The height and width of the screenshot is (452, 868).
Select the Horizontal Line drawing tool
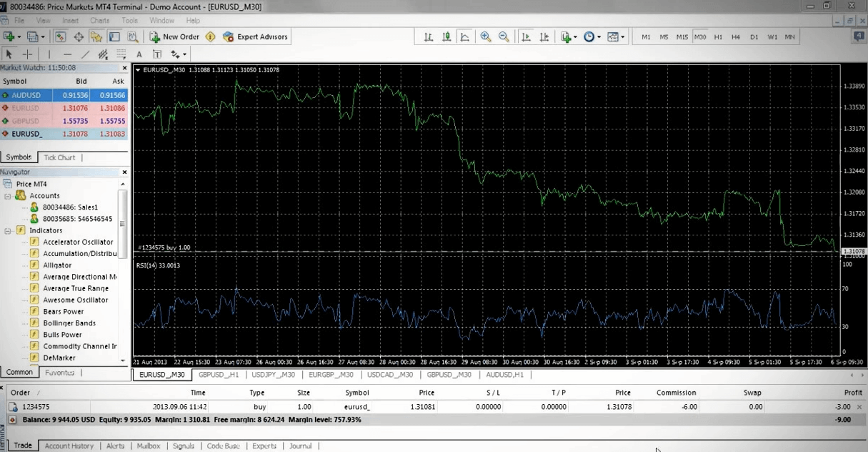coord(67,54)
